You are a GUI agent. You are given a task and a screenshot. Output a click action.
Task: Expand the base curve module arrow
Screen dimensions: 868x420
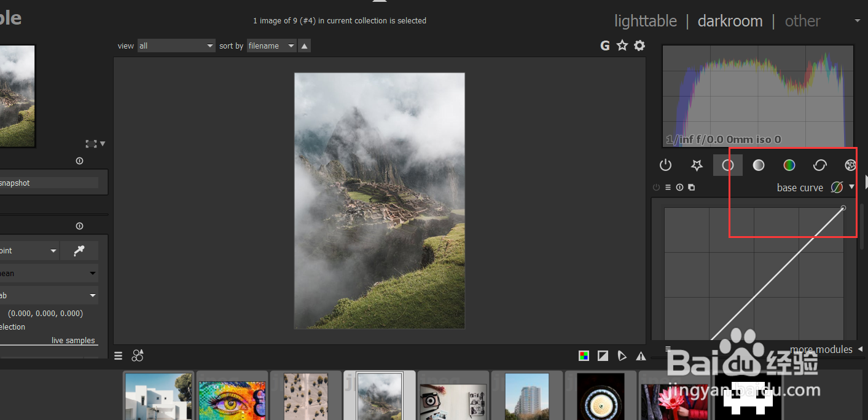851,187
